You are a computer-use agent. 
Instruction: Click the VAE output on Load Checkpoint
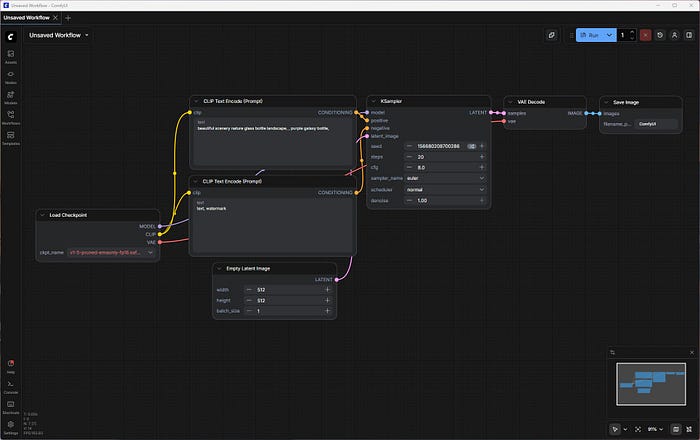(x=160, y=242)
